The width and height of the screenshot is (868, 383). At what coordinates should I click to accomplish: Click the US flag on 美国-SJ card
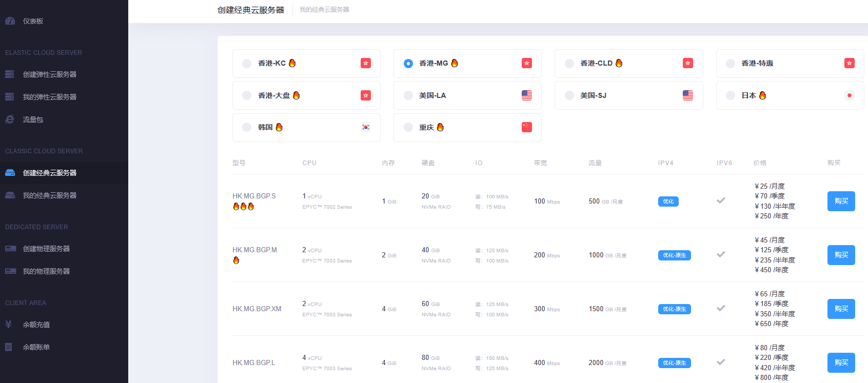click(x=688, y=95)
